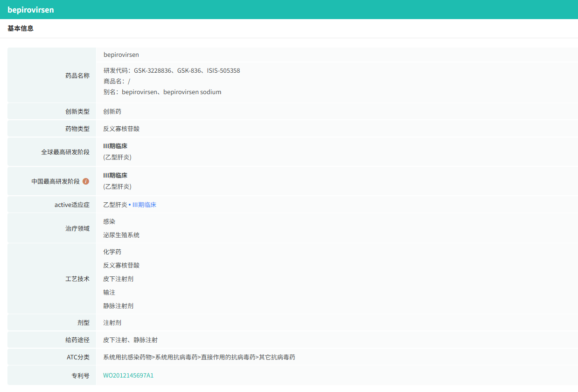Click the ATC分类 classification path text
This screenshot has width=578, height=392.
[x=199, y=357]
